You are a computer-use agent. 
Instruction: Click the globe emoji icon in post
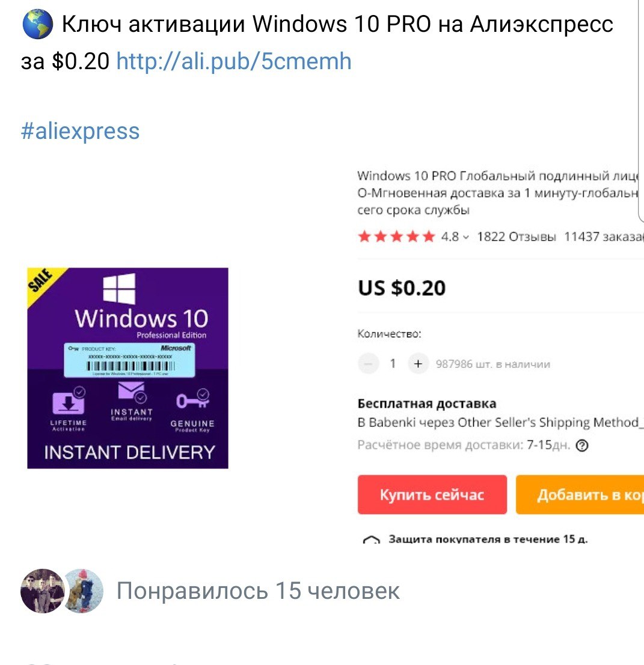[x=37, y=24]
